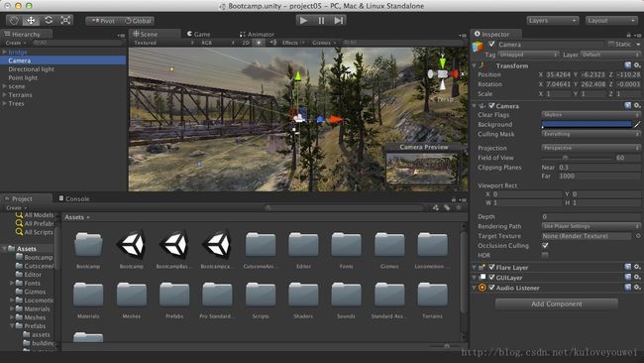Click the Depth input field

click(x=590, y=216)
